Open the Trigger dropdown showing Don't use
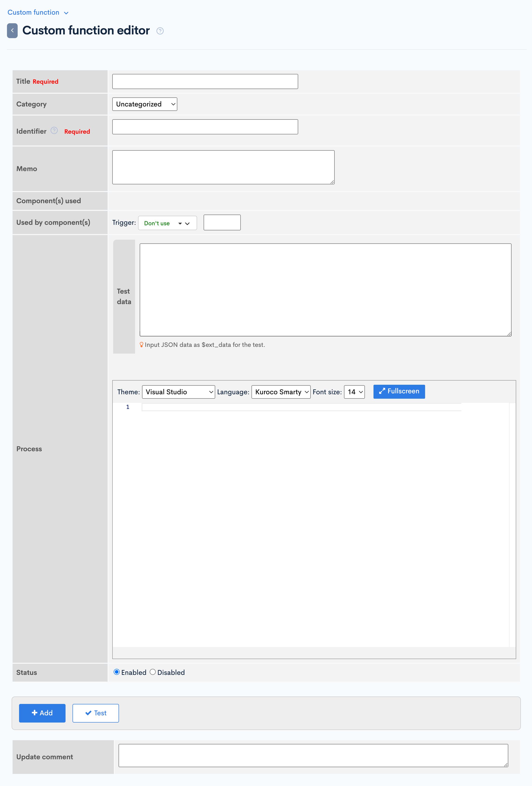The height and width of the screenshot is (786, 532). (167, 223)
